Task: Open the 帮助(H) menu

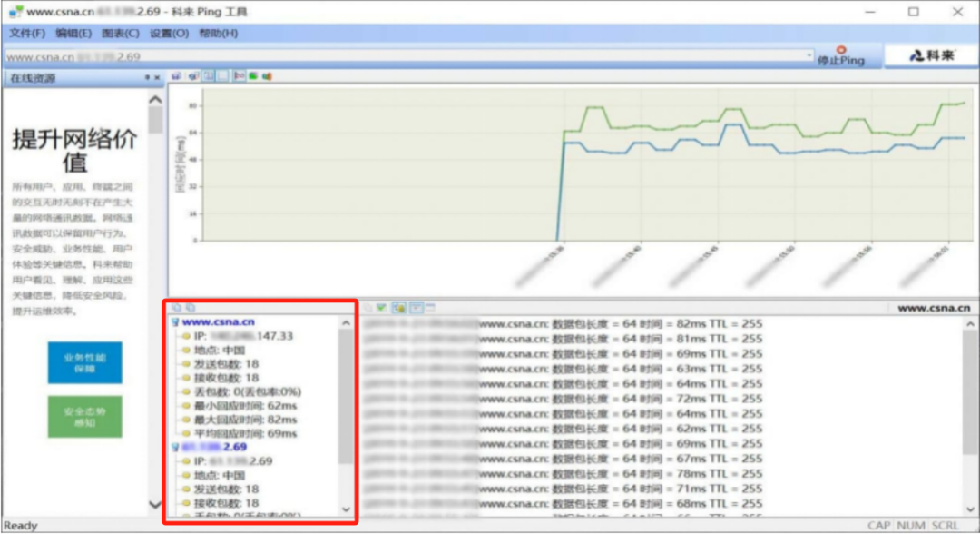Action: click(218, 33)
